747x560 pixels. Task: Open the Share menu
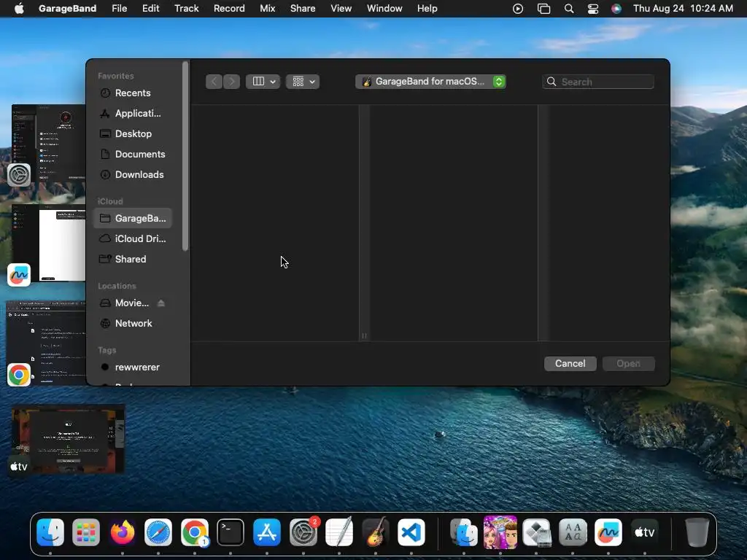pyautogui.click(x=303, y=9)
